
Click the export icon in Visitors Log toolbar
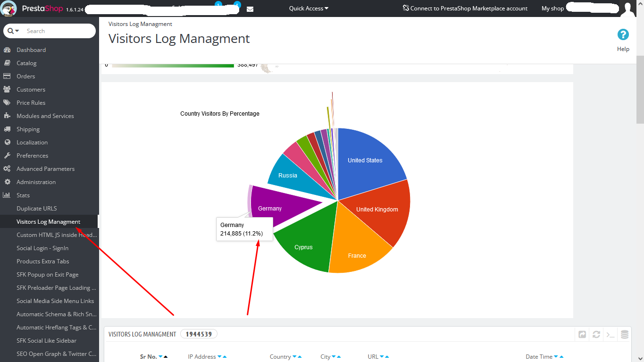[582, 335]
